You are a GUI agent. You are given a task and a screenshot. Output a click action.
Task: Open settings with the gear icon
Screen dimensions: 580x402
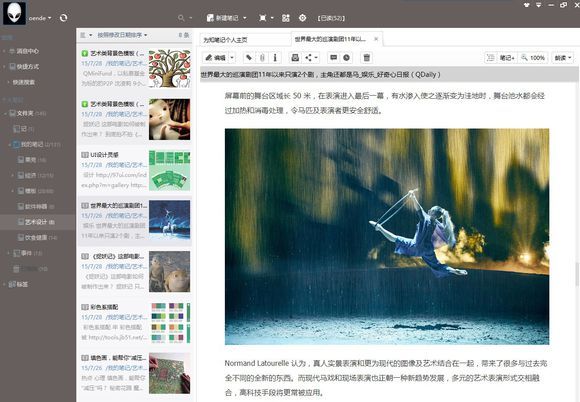click(x=303, y=18)
